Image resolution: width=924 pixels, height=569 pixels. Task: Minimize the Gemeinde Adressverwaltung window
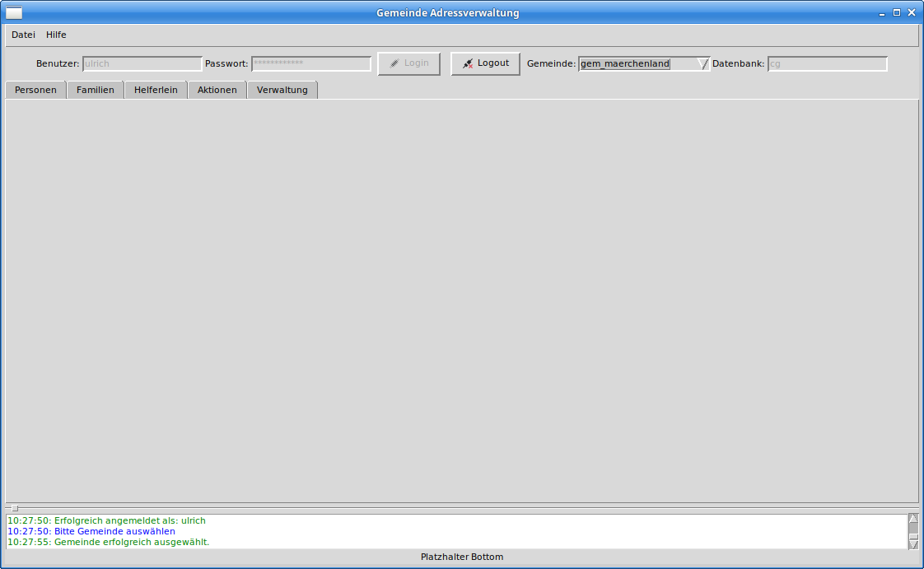click(883, 13)
